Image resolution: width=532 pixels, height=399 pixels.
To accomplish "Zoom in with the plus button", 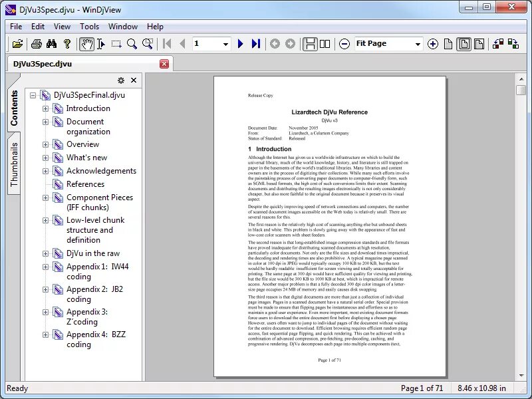I will (433, 44).
